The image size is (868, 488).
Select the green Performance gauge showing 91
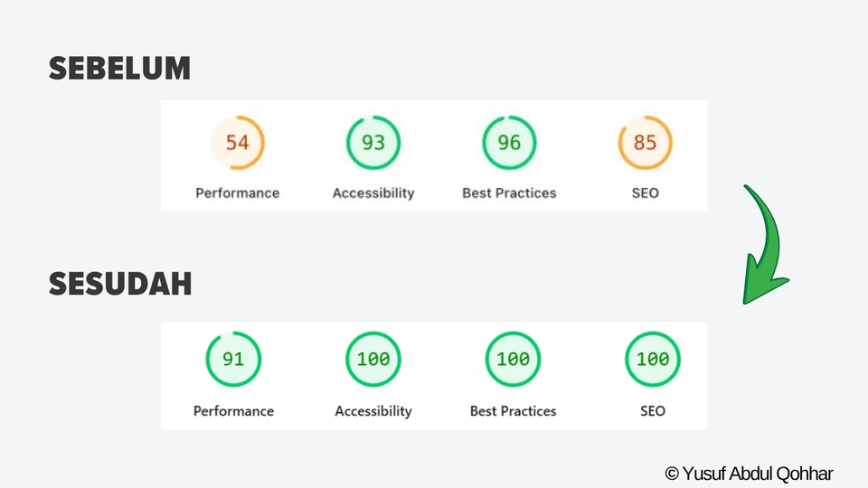pos(233,359)
